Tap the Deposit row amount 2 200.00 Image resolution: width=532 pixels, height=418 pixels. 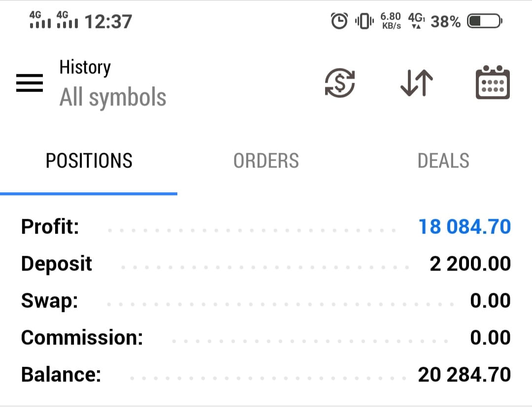tap(470, 264)
